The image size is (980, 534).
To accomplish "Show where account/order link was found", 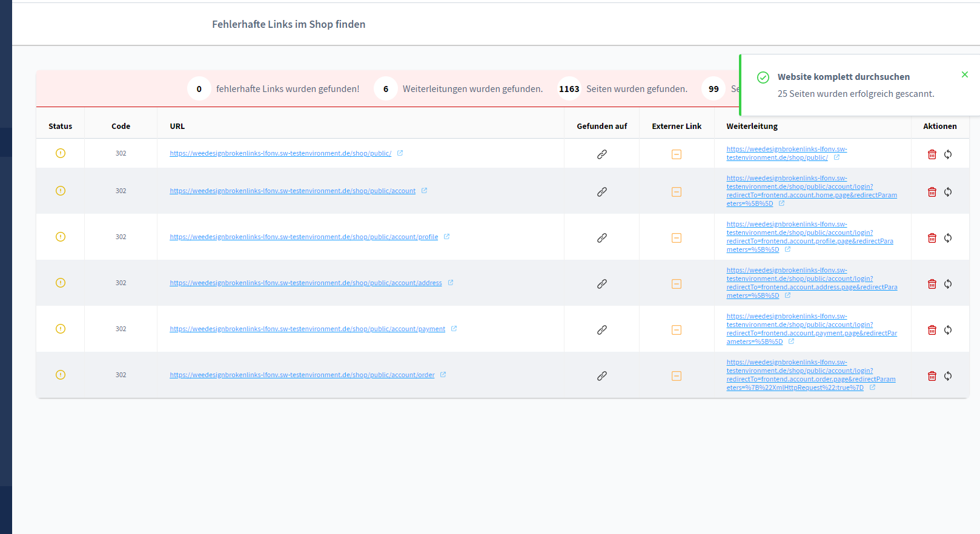I will point(602,376).
